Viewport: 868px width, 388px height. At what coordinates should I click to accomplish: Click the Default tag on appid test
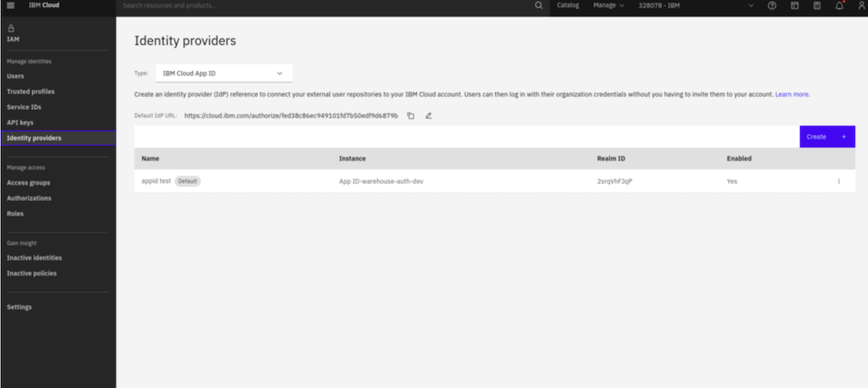coord(188,181)
